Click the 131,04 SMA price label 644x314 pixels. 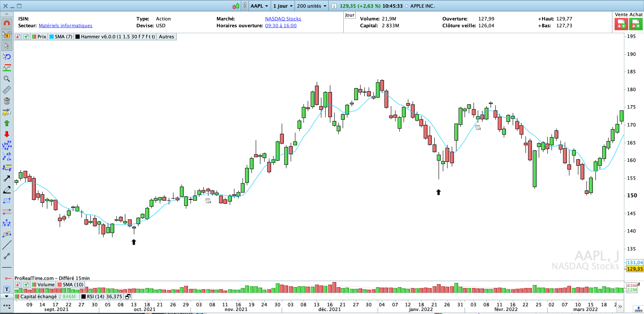(x=634, y=262)
